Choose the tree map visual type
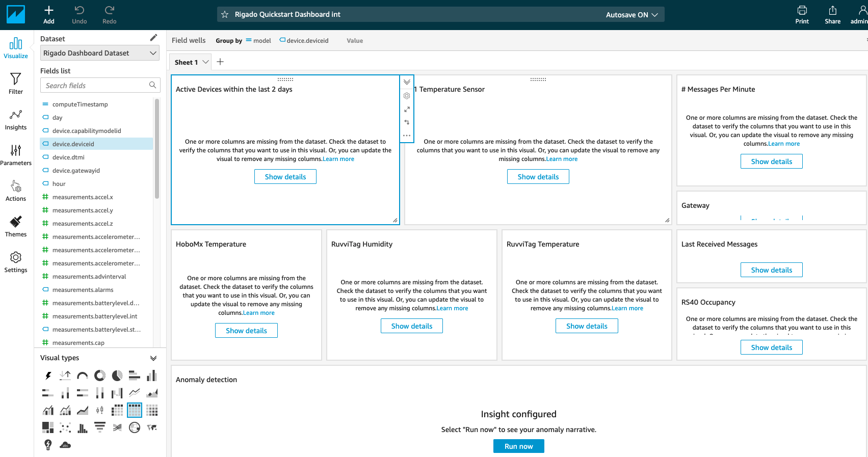Viewport: 868px width, 457px height. tap(48, 427)
